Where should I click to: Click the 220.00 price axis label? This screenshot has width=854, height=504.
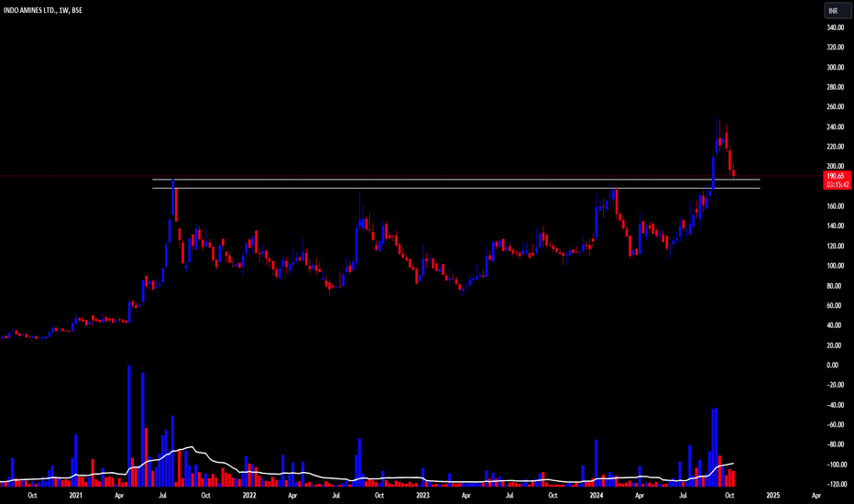tap(836, 147)
